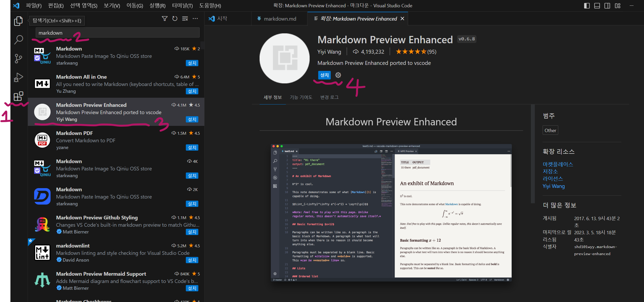Open extensions view more actions menu
Screen dimensions: 644x302
click(195, 19)
